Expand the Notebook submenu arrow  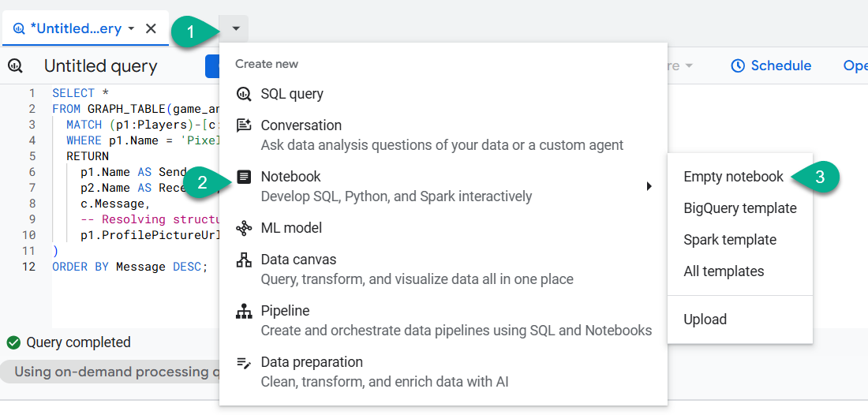point(649,186)
